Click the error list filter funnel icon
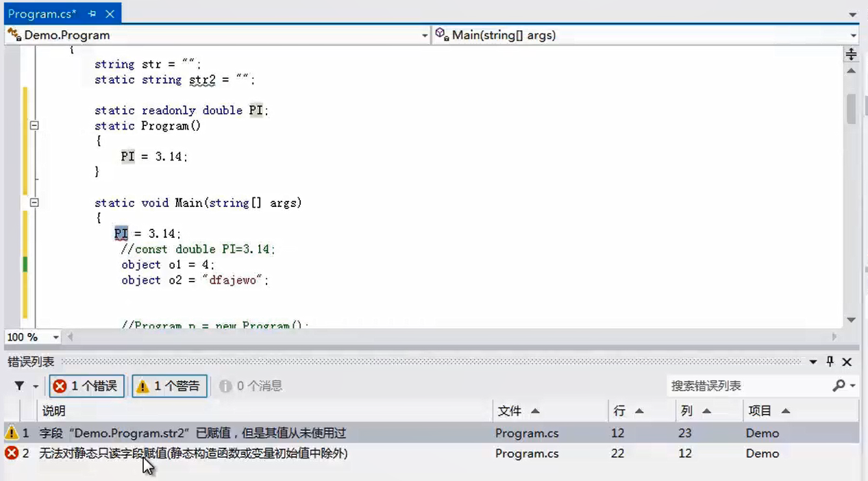 coord(19,386)
